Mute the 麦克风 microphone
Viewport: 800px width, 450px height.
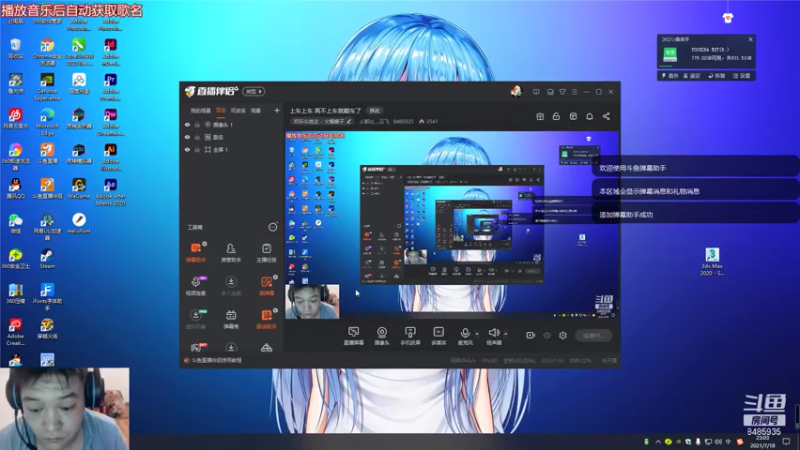465,336
